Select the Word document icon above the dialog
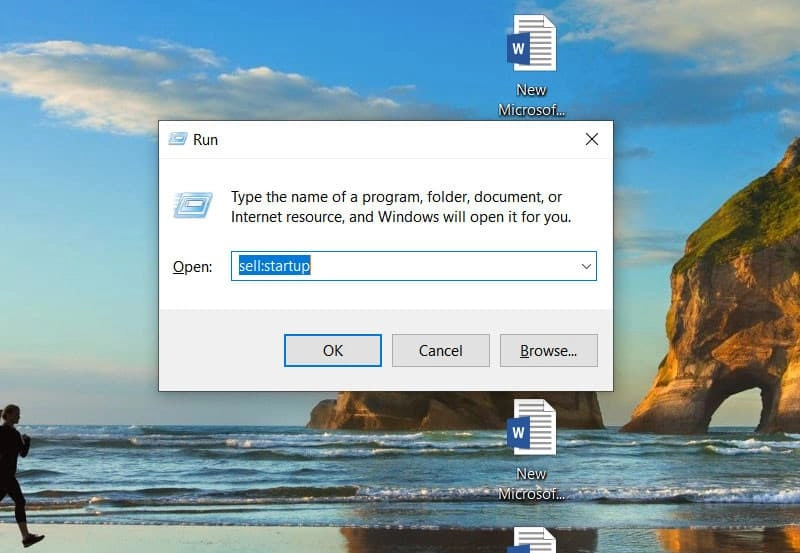 531,42
